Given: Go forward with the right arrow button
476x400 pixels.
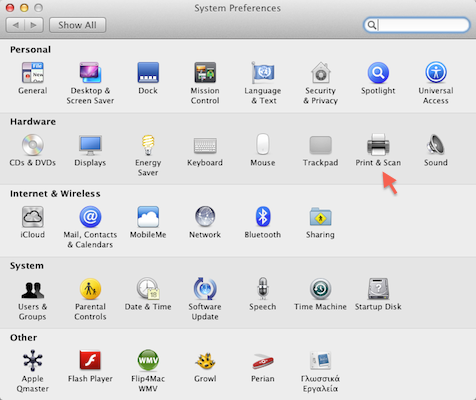Looking at the screenshot, I should point(34,25).
